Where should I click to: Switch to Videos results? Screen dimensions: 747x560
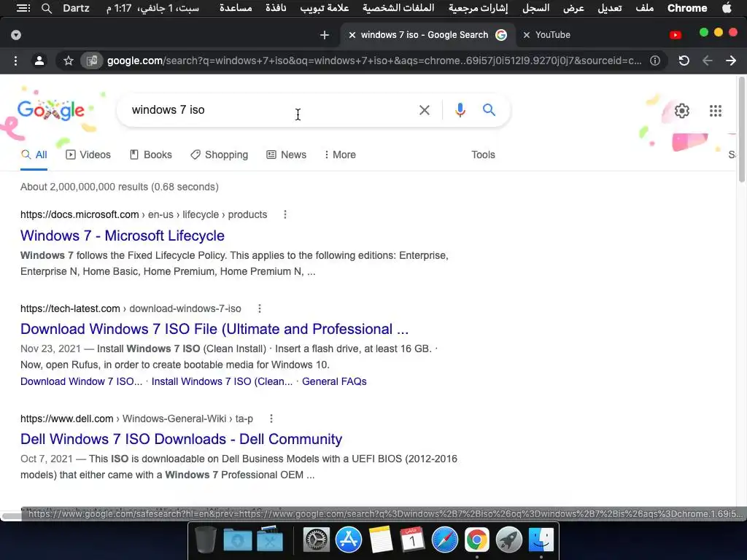88,155
